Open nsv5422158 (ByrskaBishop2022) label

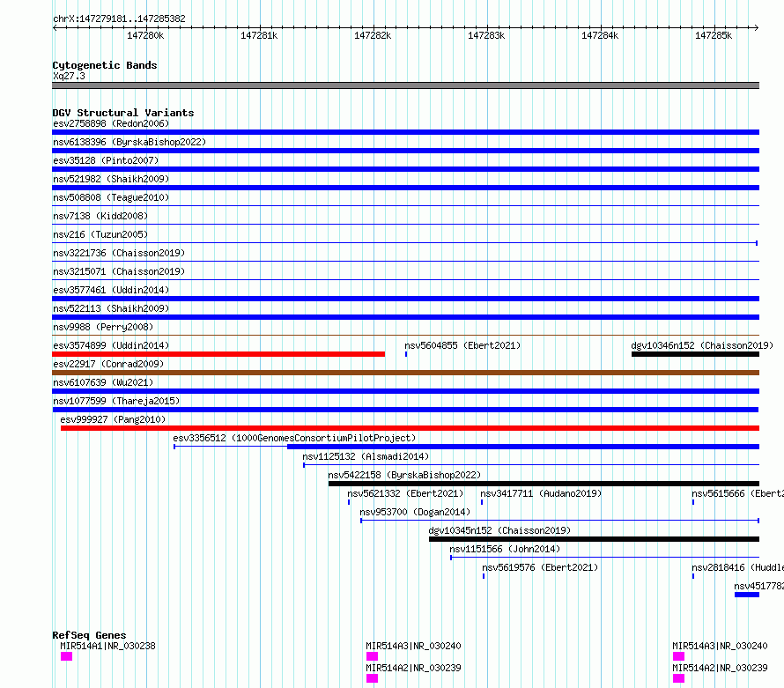(x=404, y=475)
